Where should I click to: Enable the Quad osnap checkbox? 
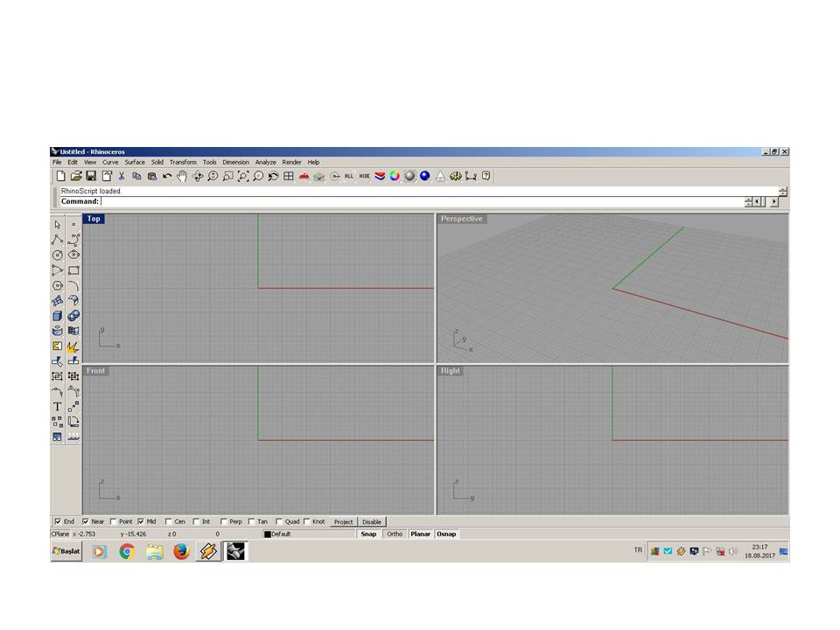[x=278, y=521]
